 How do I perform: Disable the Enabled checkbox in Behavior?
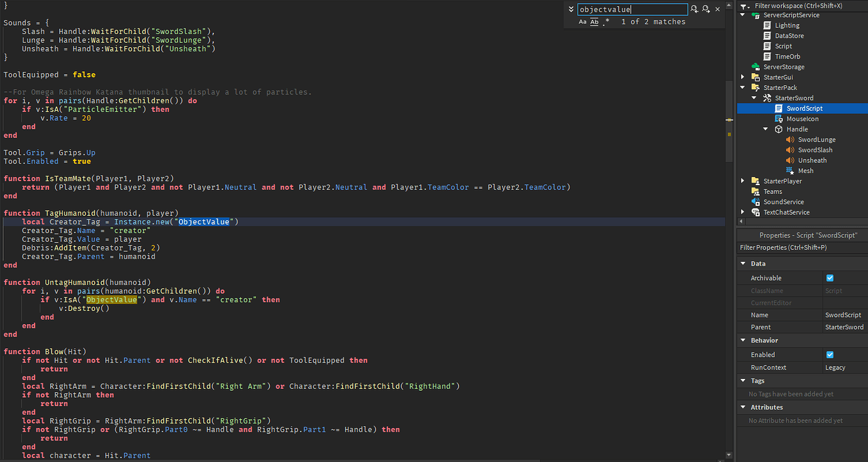(830, 354)
